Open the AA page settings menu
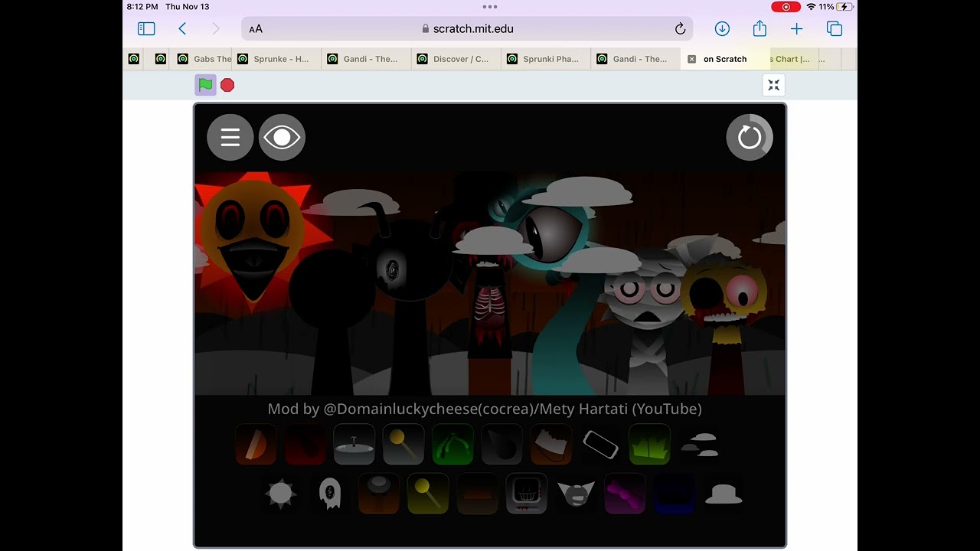This screenshot has height=551, width=980. coord(256,29)
